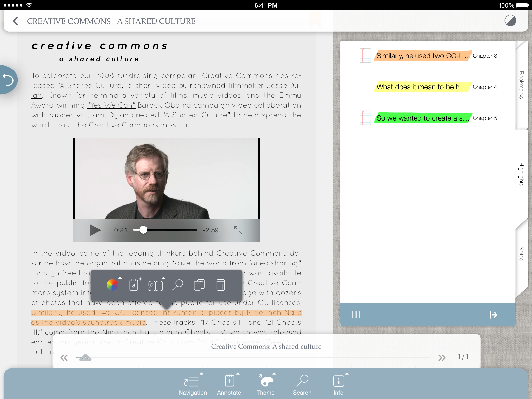
Task: Delete the highlight with trash icon
Action: pos(221,285)
